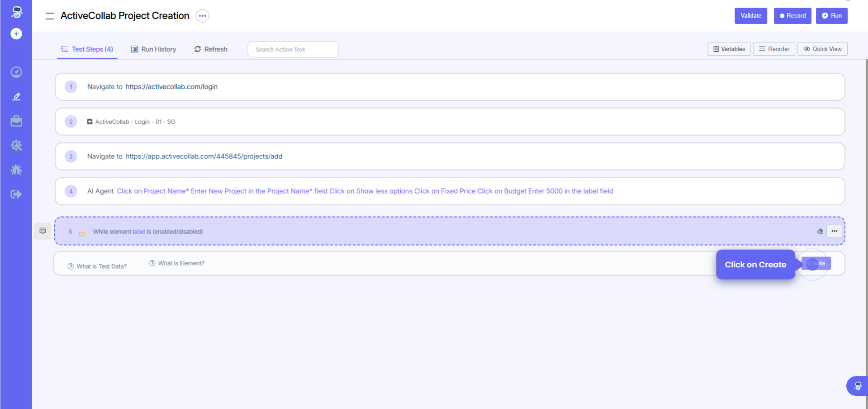868x409 pixels.
Task: Expand the ActiveCollab - Login - 01 - SG step group
Action: (90, 122)
